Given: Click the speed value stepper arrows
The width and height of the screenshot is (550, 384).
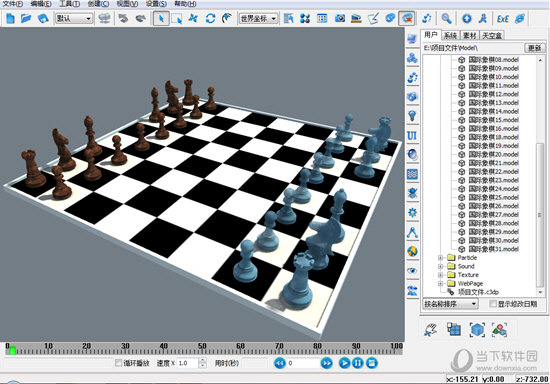Looking at the screenshot, I should coord(203,363).
